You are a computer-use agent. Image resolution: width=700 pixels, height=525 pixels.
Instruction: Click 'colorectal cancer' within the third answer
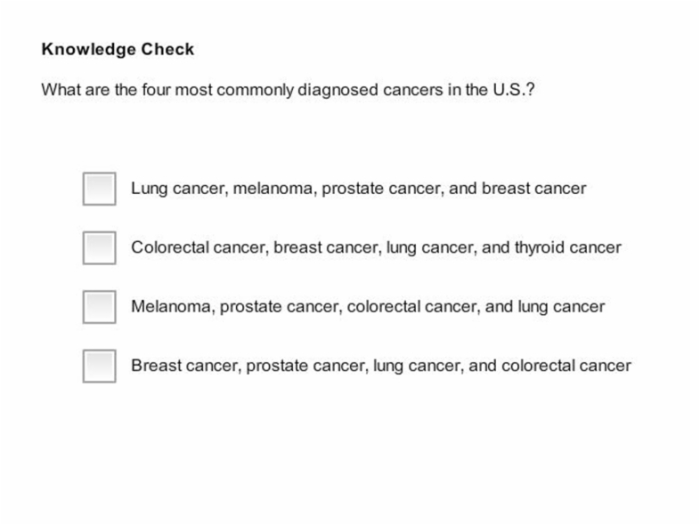(413, 307)
